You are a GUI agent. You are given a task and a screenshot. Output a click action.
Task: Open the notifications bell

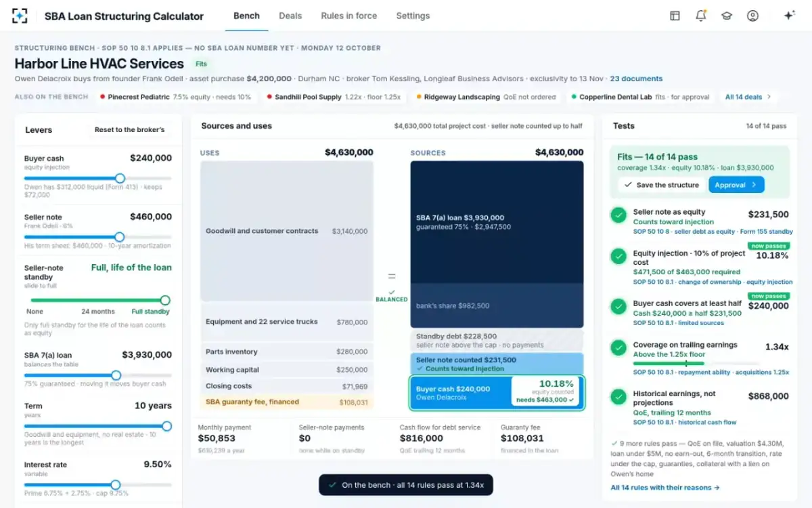700,16
